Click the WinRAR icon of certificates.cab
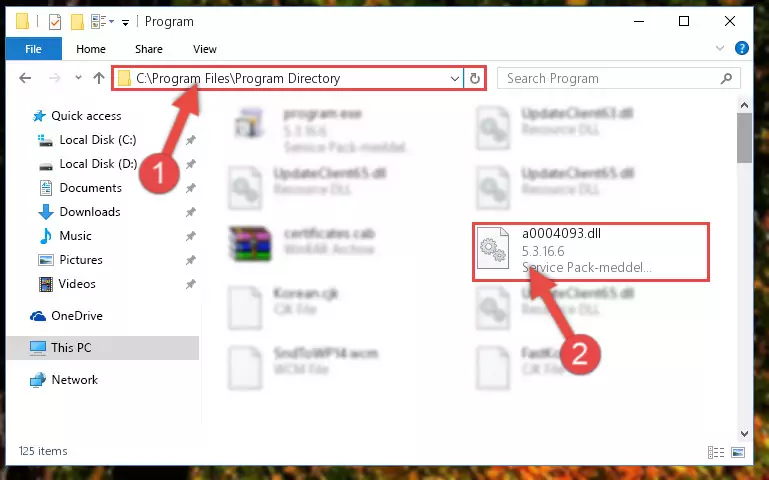Screen dimensions: 769x480 [x=250, y=243]
